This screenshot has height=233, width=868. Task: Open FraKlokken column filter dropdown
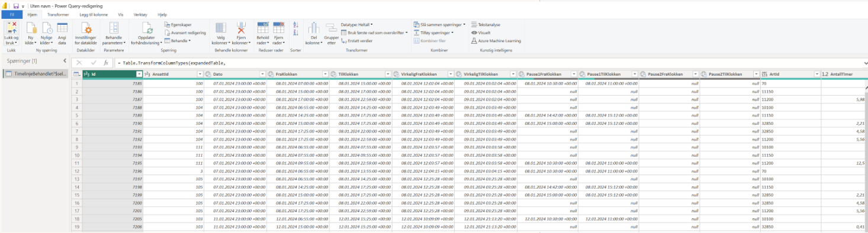(325, 74)
